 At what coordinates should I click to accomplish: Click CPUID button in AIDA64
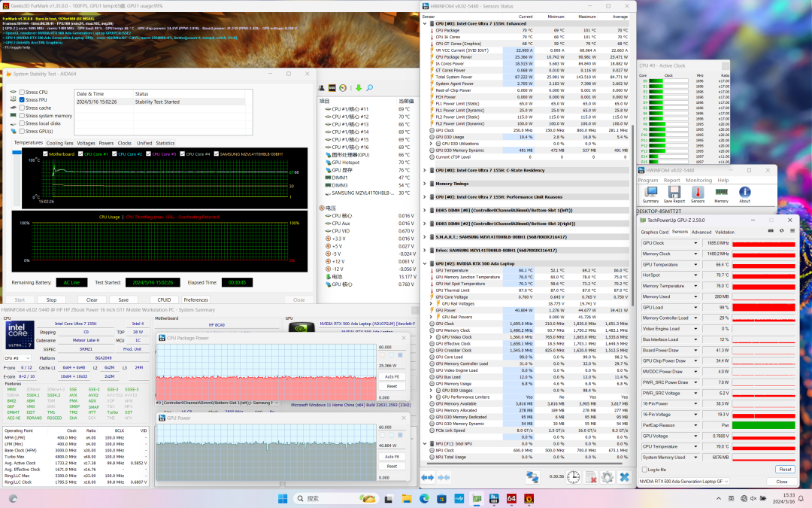(x=164, y=300)
